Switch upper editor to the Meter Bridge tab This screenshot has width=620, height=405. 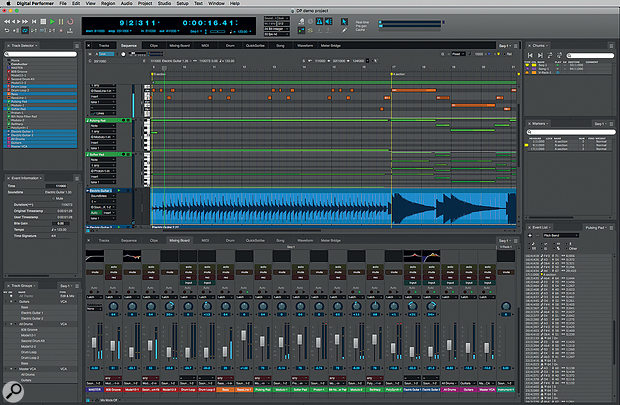click(x=331, y=45)
